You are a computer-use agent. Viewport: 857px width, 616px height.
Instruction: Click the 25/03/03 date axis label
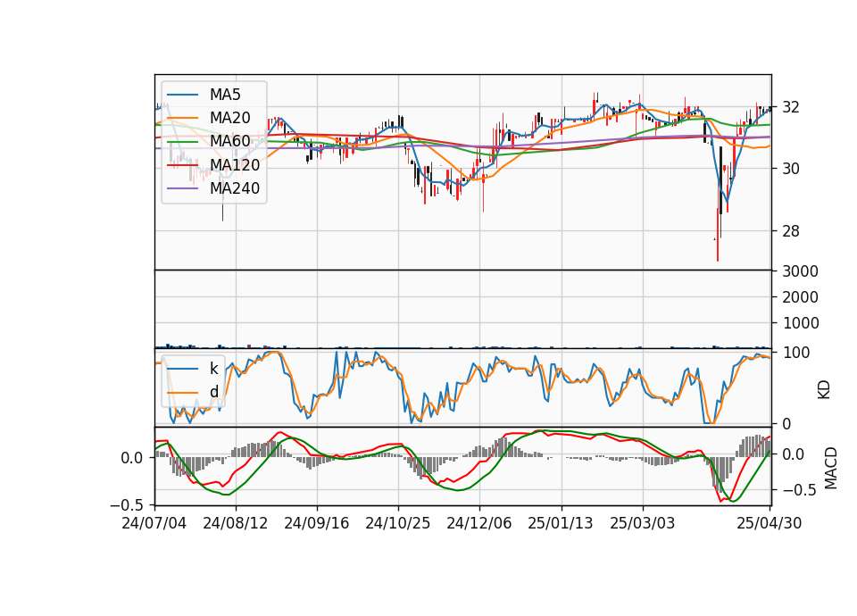[x=642, y=523]
